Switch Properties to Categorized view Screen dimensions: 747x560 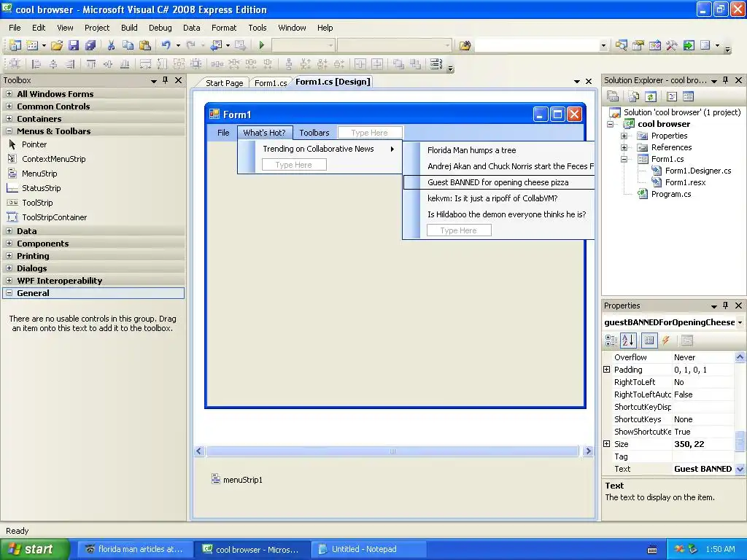[611, 341]
